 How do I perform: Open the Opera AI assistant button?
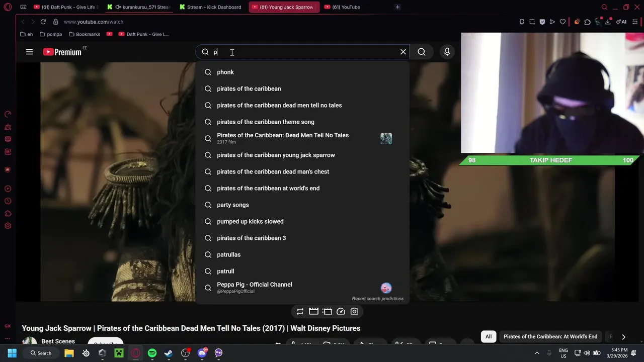click(621, 22)
